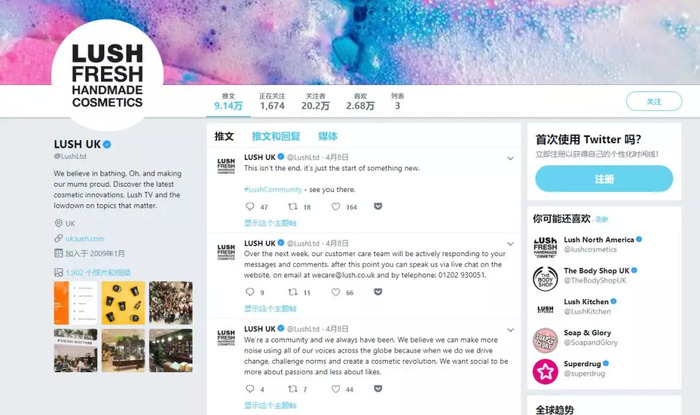Like the community tweet with 44 likes
700x415 pixels.
coord(336,389)
